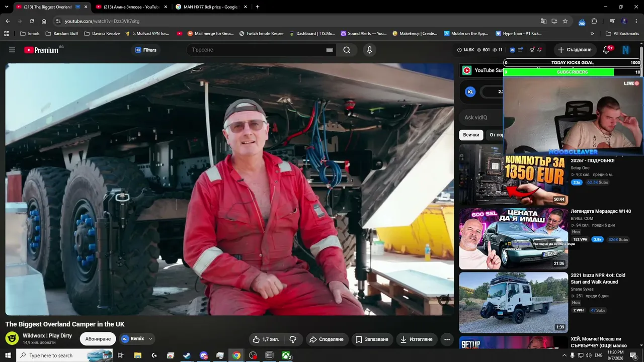Bookmark this page with the star icon
Viewport: 644px width, 362px height.
(565, 21)
